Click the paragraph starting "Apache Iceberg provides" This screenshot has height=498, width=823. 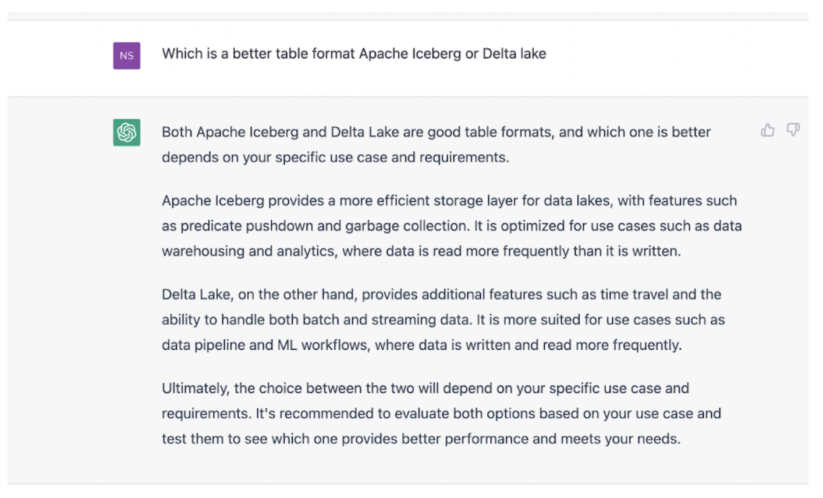click(x=451, y=226)
